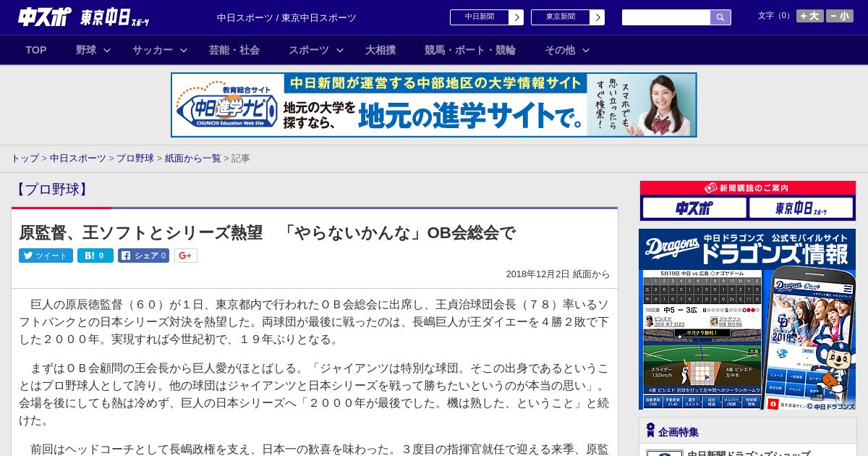The image size is (868, 456).
Task: Click the article headline text
Action: (267, 233)
